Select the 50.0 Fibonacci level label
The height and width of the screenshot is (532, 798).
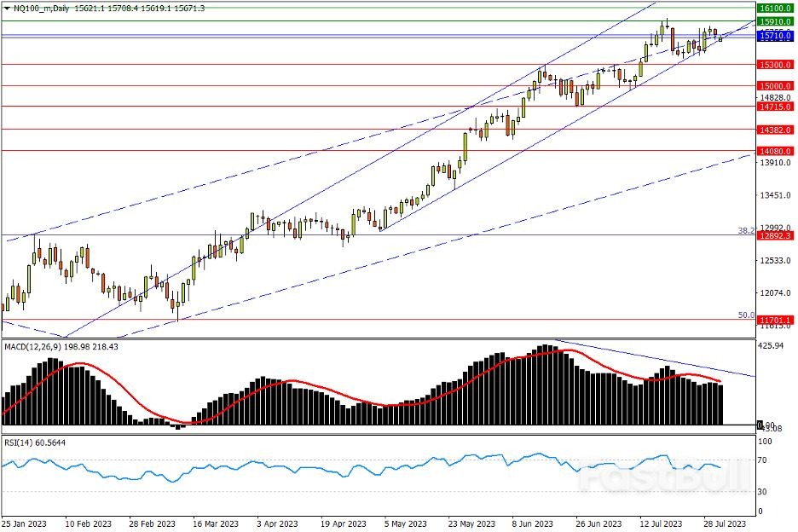click(x=744, y=315)
